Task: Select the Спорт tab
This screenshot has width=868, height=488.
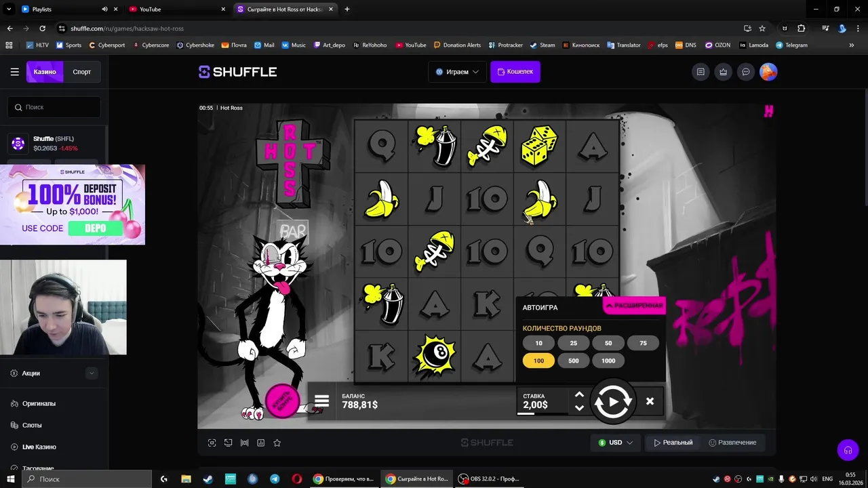Action: 82,72
